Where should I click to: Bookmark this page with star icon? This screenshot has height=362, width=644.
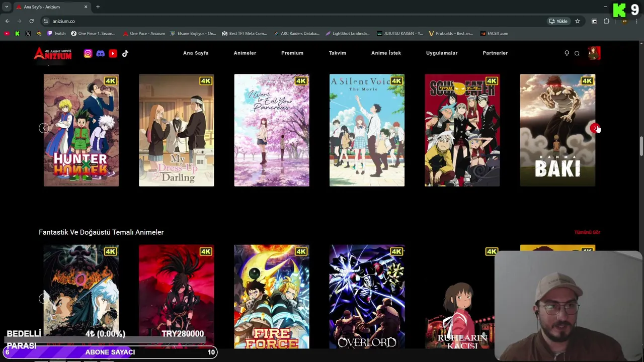pyautogui.click(x=578, y=21)
